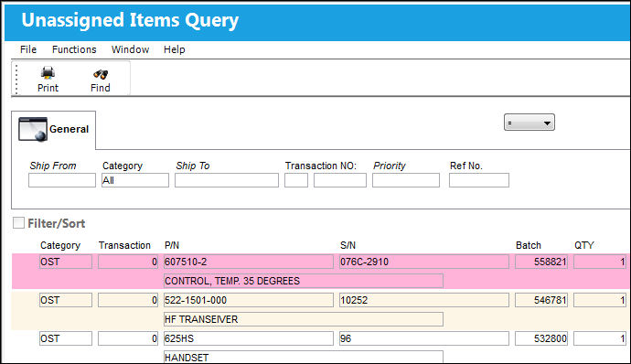Viewport: 631px width, 364px height.
Task: Click the Ship From label
Action: coord(53,166)
